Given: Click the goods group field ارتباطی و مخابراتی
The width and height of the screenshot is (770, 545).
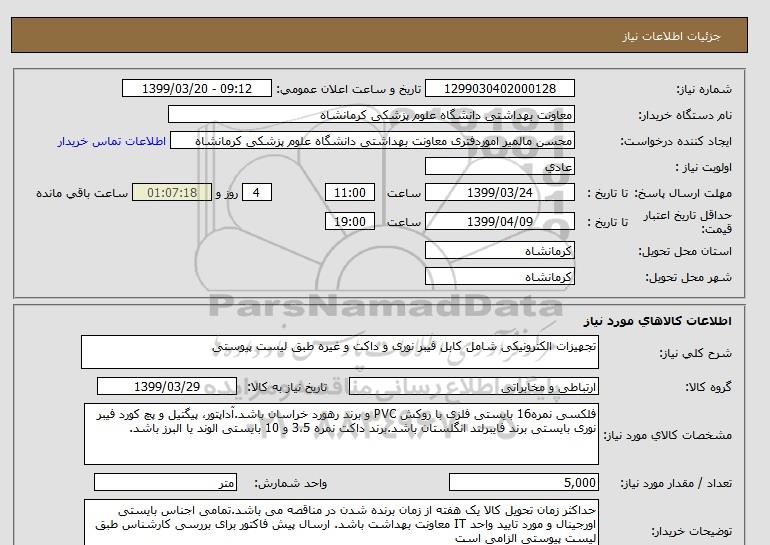Looking at the screenshot, I should click(x=473, y=387).
